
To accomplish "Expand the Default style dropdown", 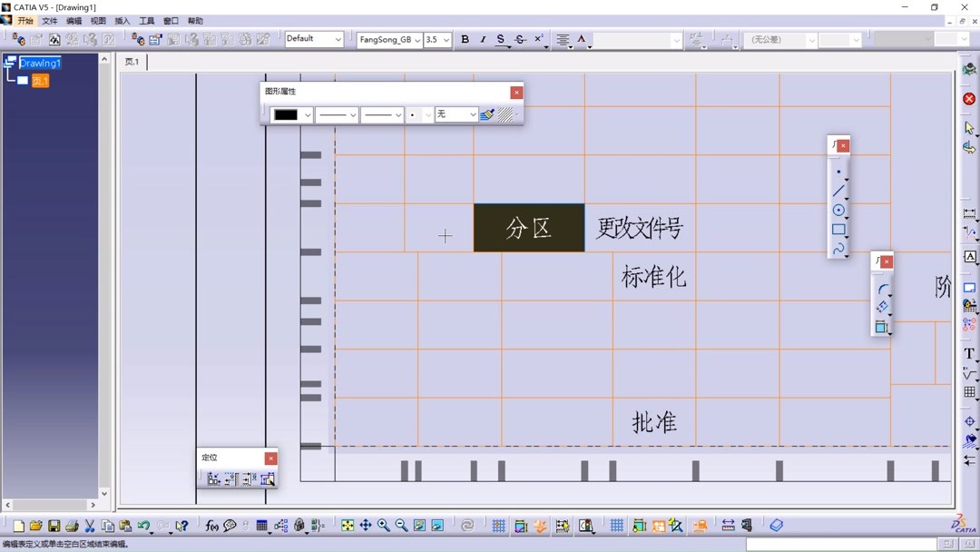I will point(338,39).
